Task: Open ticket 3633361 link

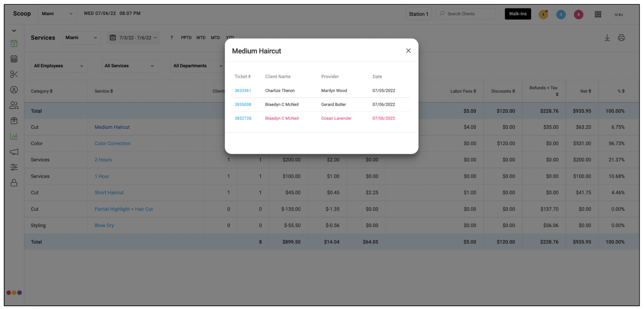Action: click(x=243, y=91)
